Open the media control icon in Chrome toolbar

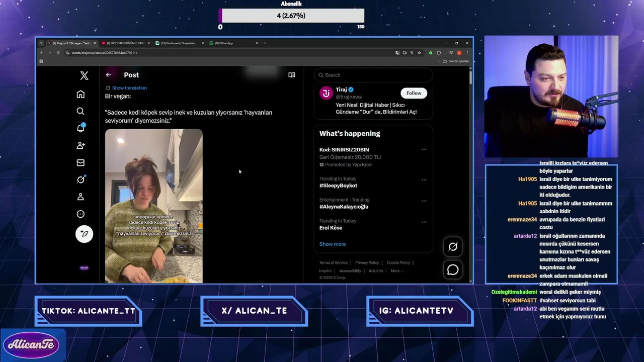coord(451,53)
